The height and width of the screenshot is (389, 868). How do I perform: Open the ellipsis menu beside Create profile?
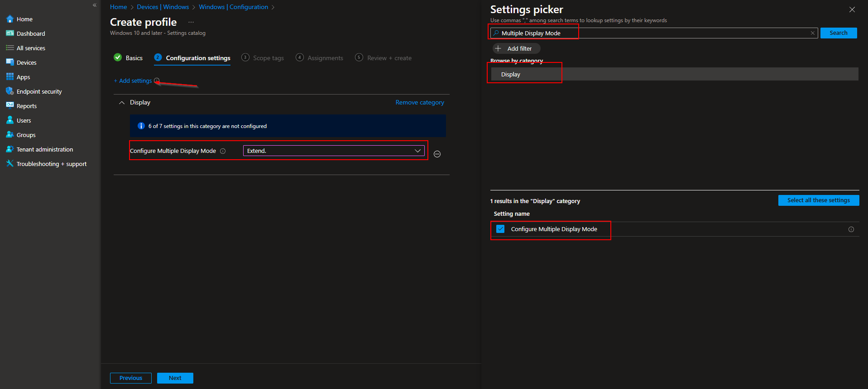coord(191,22)
